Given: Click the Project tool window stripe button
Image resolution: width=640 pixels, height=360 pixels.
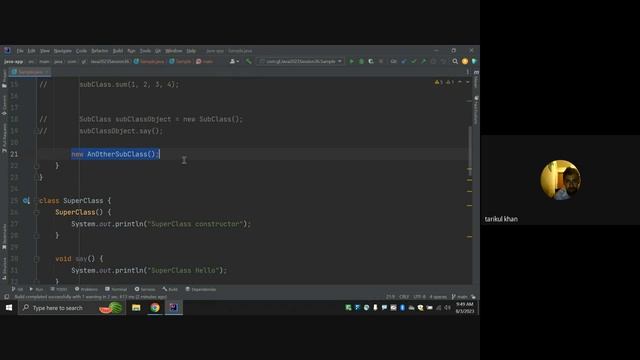Looking at the screenshot, I should (4, 78).
